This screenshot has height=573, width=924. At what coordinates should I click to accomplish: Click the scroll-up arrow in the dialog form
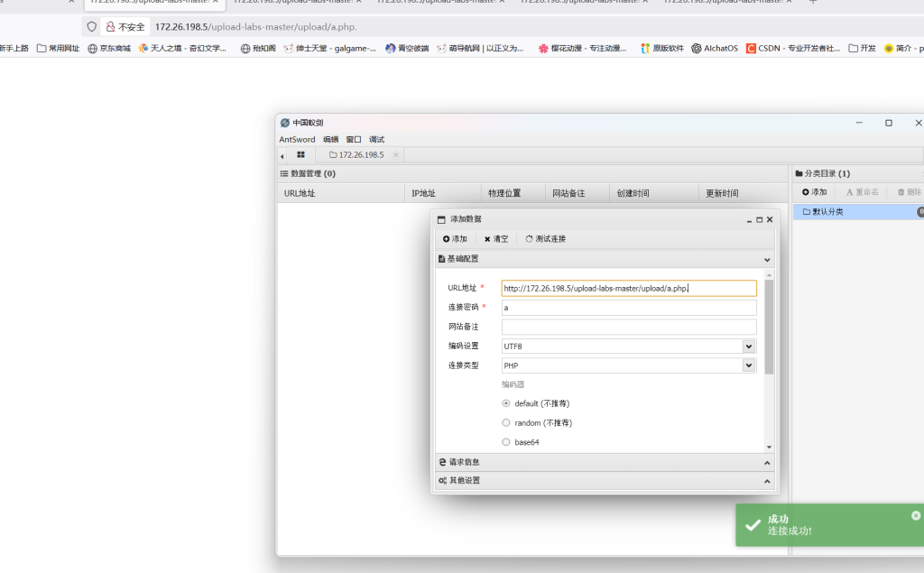pyautogui.click(x=769, y=275)
